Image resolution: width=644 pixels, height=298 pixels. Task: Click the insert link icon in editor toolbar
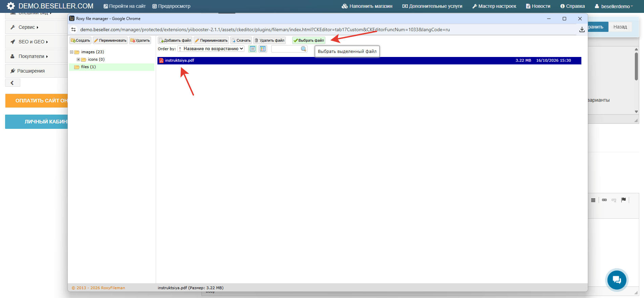604,200
